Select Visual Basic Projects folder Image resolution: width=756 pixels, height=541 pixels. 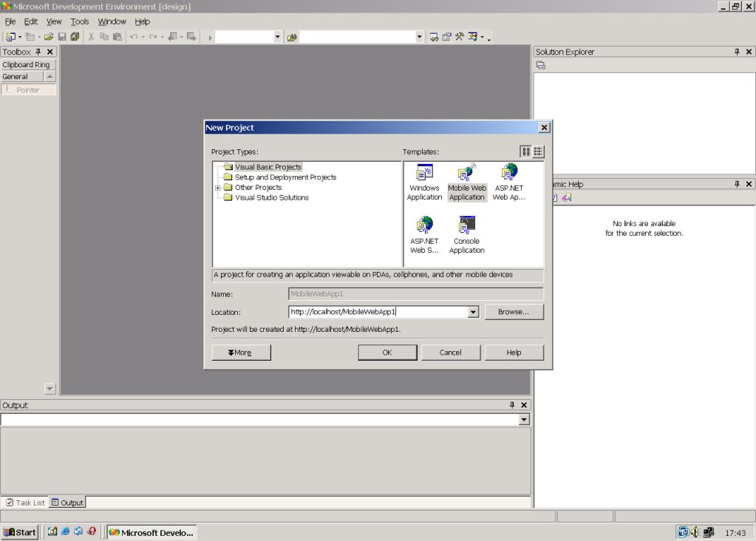pos(268,167)
